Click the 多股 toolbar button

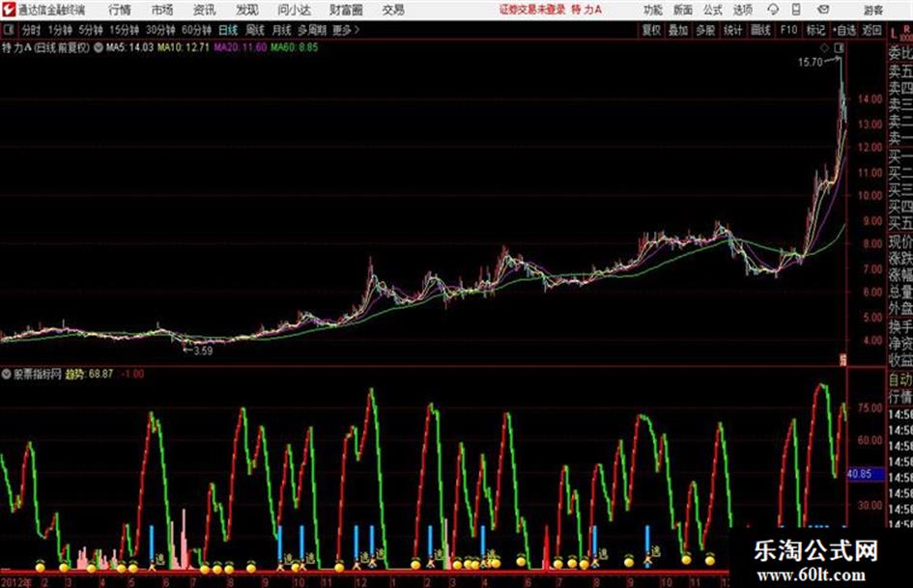(x=705, y=30)
